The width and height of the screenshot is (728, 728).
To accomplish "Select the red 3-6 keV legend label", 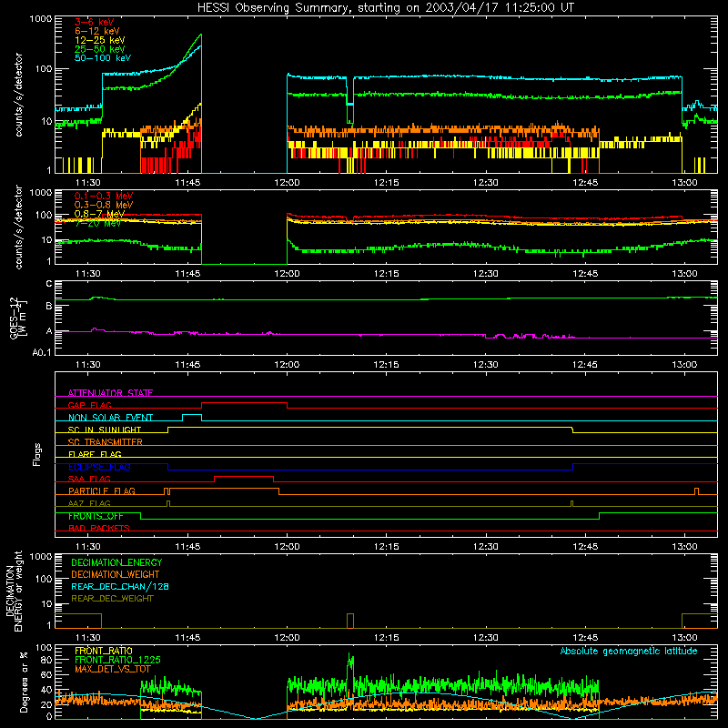I will 95,22.
